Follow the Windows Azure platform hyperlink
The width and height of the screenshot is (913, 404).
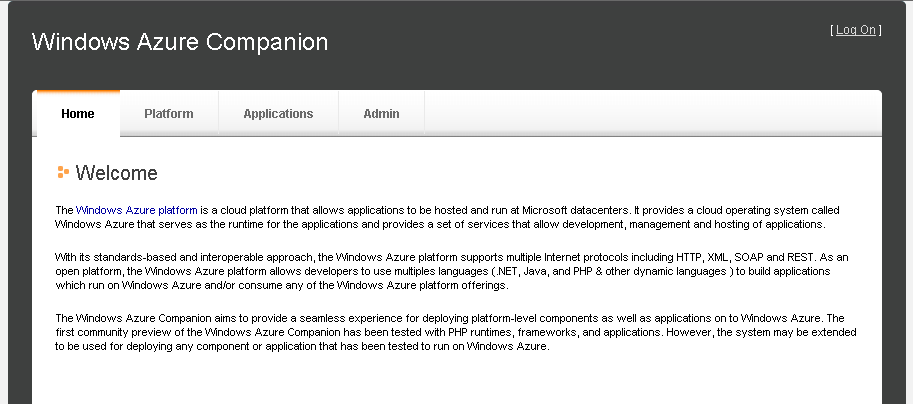[136, 210]
